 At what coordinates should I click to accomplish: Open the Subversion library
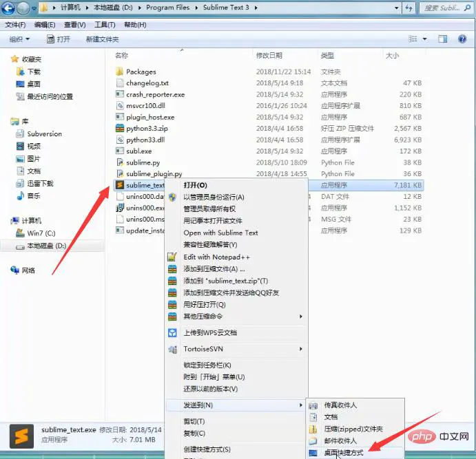[39, 134]
